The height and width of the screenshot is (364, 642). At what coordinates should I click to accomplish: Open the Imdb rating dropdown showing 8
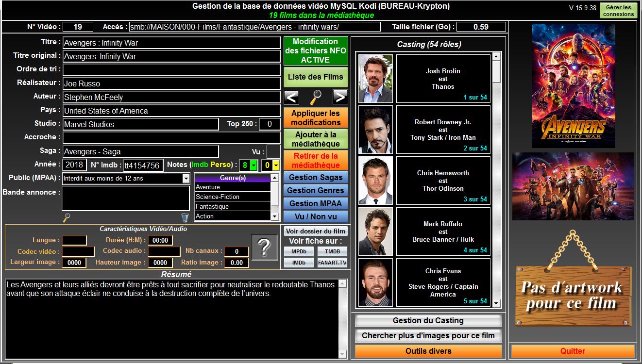click(x=253, y=165)
